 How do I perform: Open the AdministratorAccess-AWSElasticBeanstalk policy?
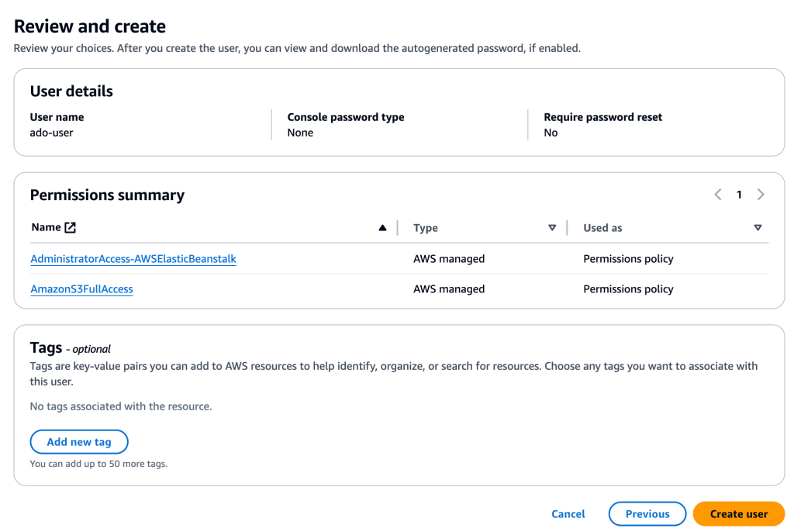coord(133,258)
